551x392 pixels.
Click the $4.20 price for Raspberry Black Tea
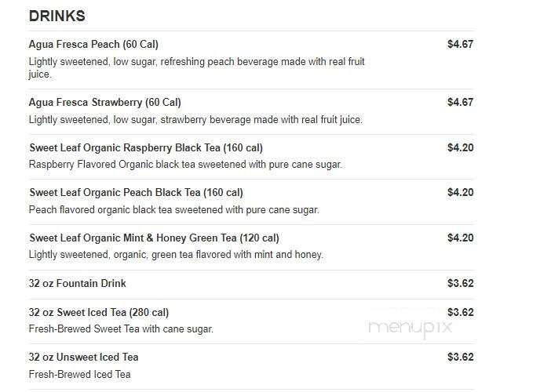(460, 147)
